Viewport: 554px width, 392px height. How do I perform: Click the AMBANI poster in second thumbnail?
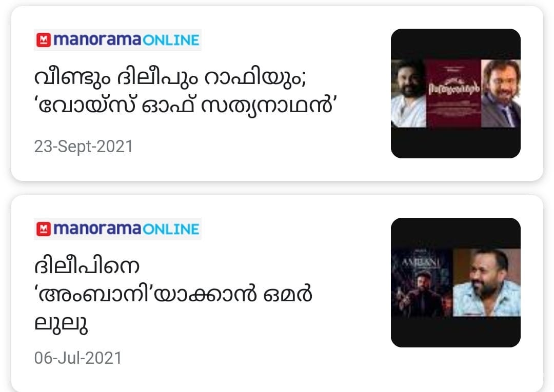(x=422, y=283)
